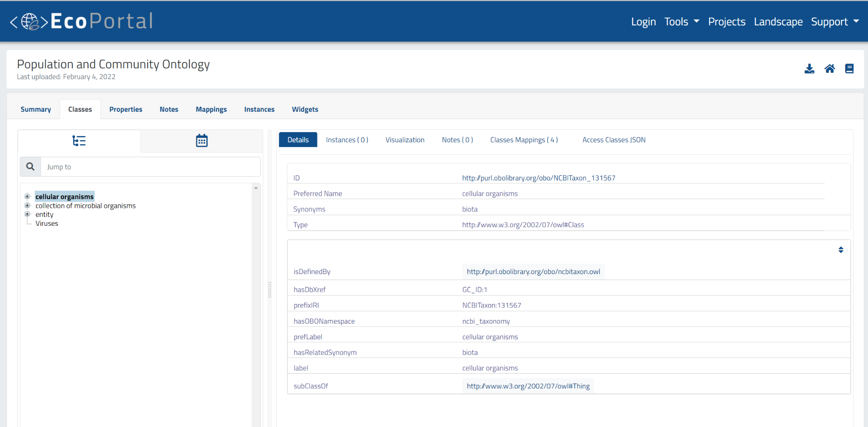Open the Visualization tab
Screen dimensions: 868x427
click(404, 139)
